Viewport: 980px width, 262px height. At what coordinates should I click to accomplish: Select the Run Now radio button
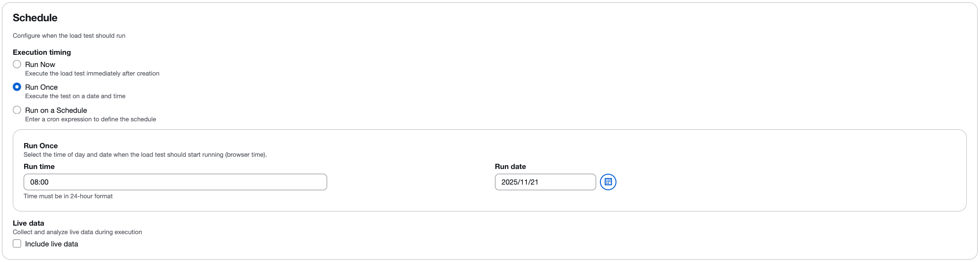pos(17,64)
